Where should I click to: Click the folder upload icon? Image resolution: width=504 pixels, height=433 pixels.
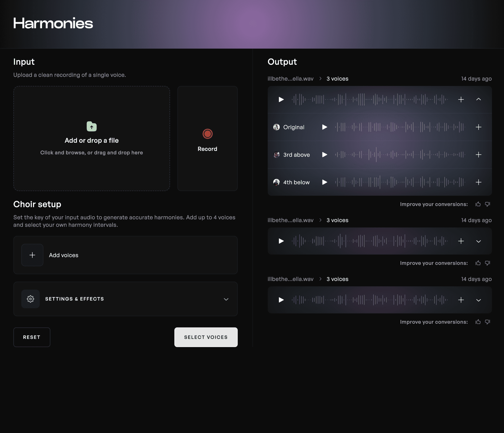click(92, 126)
